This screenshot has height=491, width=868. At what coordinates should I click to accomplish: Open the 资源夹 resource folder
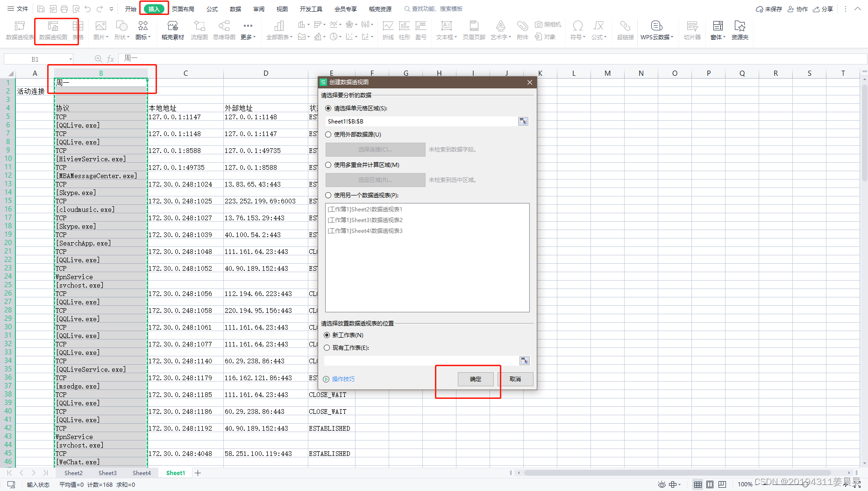[740, 30]
